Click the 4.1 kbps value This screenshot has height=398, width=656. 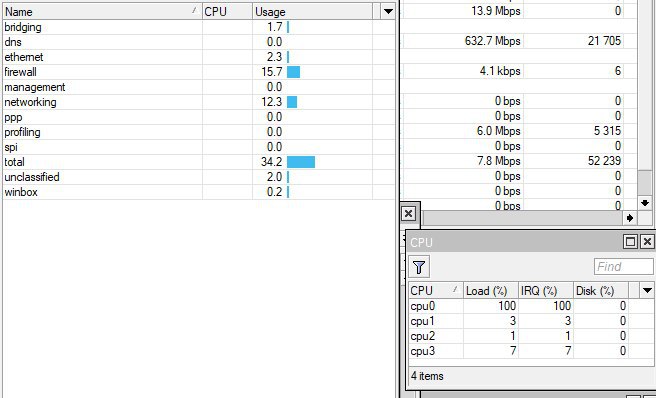(x=500, y=71)
